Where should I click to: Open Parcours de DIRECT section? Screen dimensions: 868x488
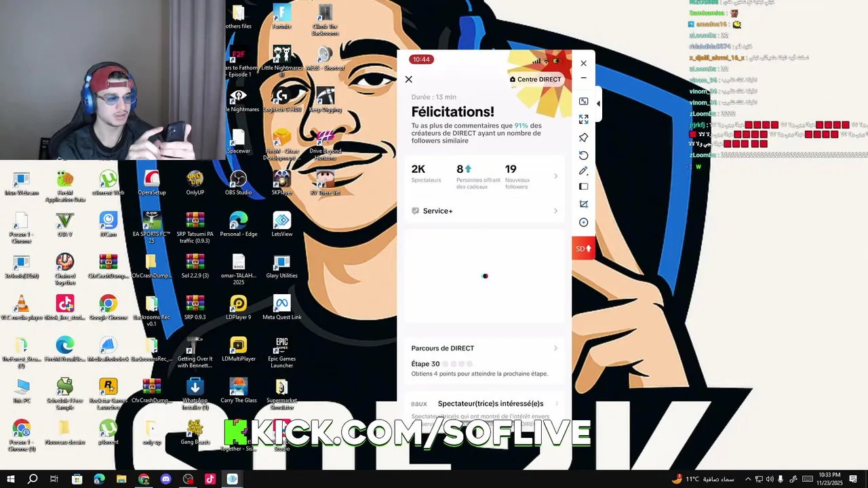(484, 348)
